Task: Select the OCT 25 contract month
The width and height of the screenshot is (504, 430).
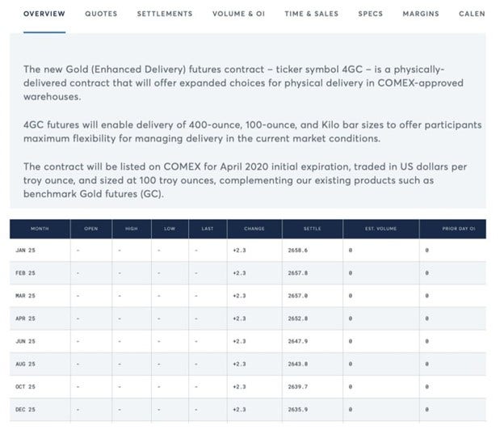Action: (x=25, y=387)
